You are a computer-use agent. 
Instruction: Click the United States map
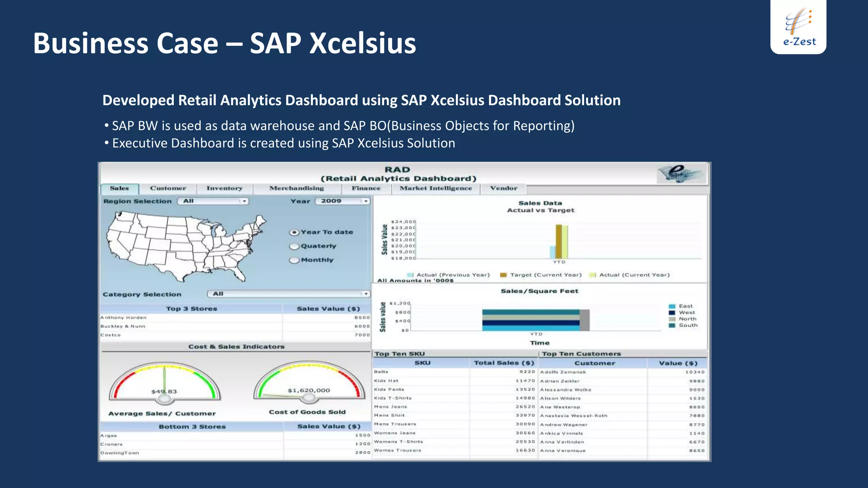coord(185,247)
